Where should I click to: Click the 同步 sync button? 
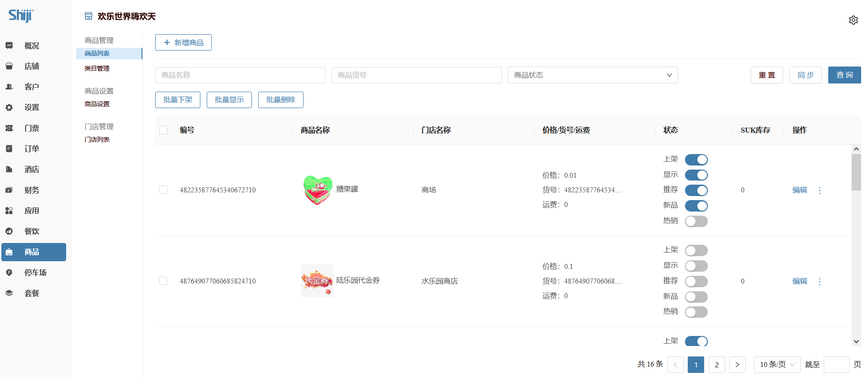click(x=805, y=75)
